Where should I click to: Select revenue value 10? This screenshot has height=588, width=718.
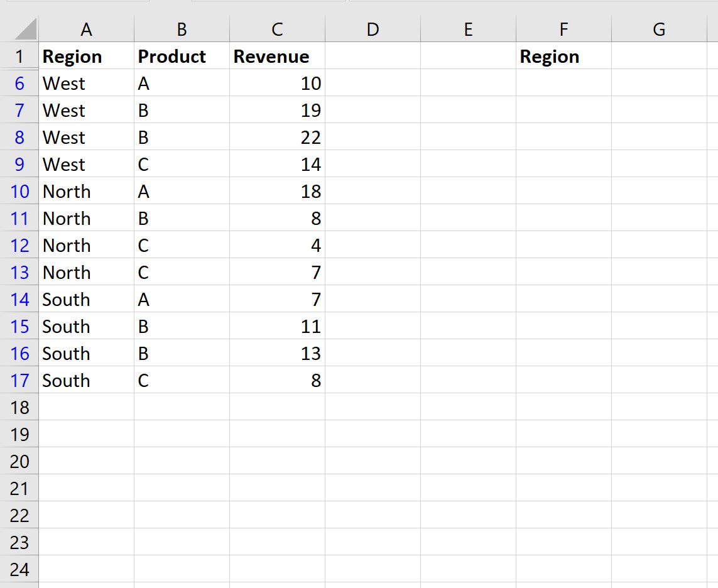(277, 83)
